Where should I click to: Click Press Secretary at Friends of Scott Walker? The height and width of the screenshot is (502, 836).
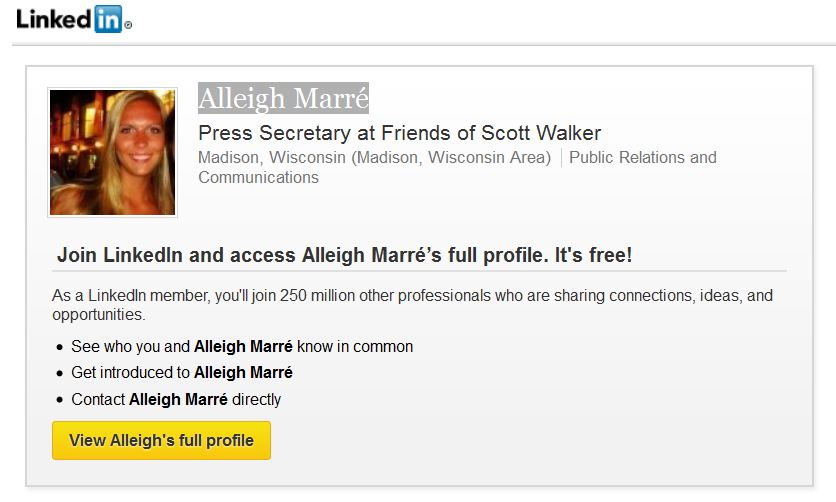tap(399, 133)
